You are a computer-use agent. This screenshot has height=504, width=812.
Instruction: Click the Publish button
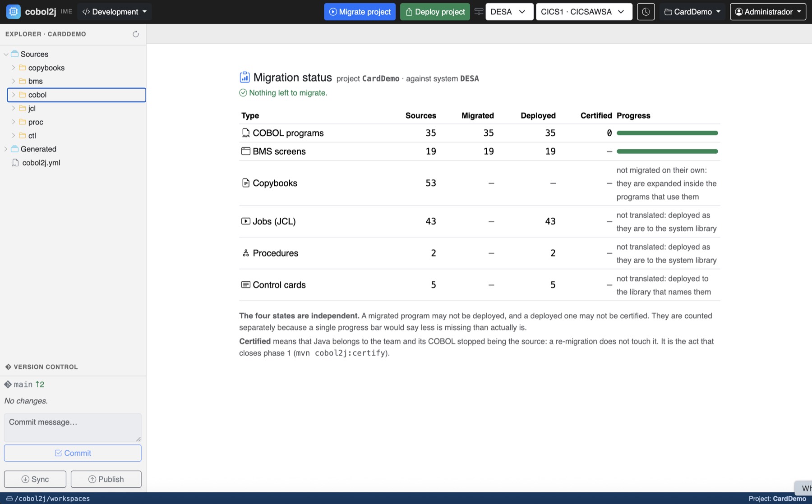[x=106, y=479]
